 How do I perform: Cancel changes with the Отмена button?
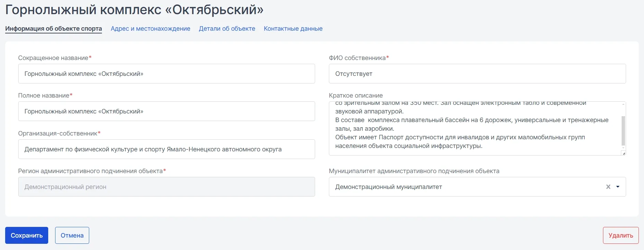click(72, 235)
